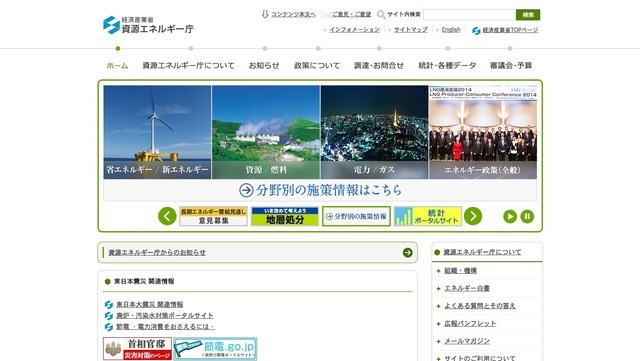Open the 東日本大震災 関連情報 link
The width and height of the screenshot is (640, 361).
pos(149,305)
